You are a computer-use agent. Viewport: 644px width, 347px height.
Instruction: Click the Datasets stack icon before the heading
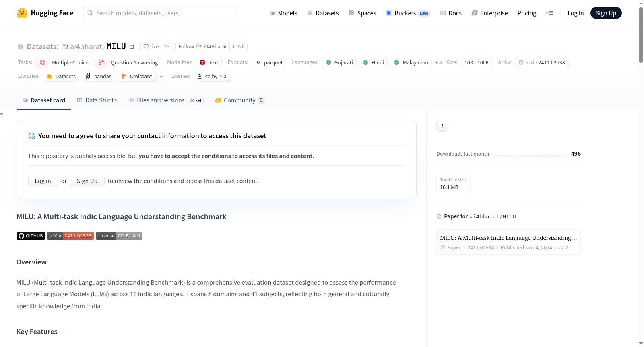click(21, 46)
